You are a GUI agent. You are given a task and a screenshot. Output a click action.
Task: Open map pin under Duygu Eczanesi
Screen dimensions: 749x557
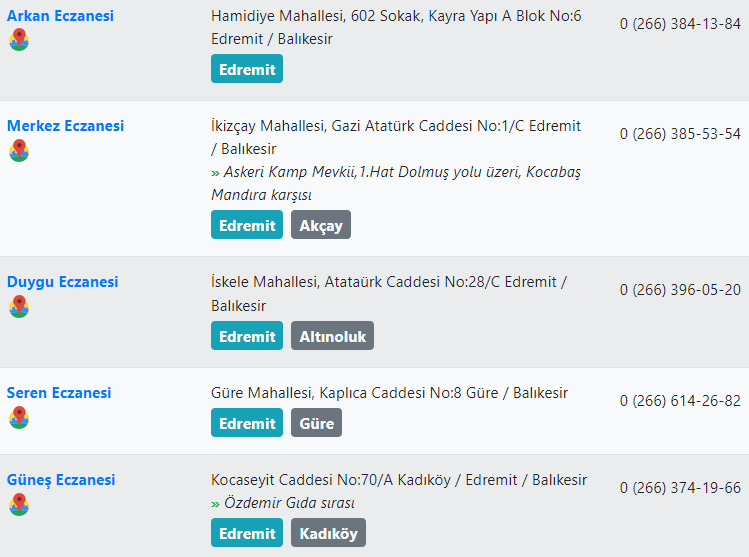pyautogui.click(x=19, y=306)
